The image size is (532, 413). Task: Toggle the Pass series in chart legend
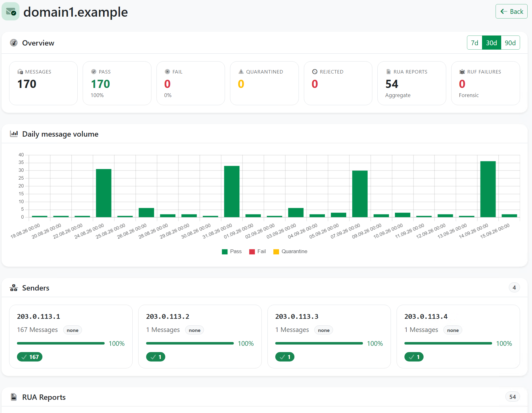coord(232,251)
